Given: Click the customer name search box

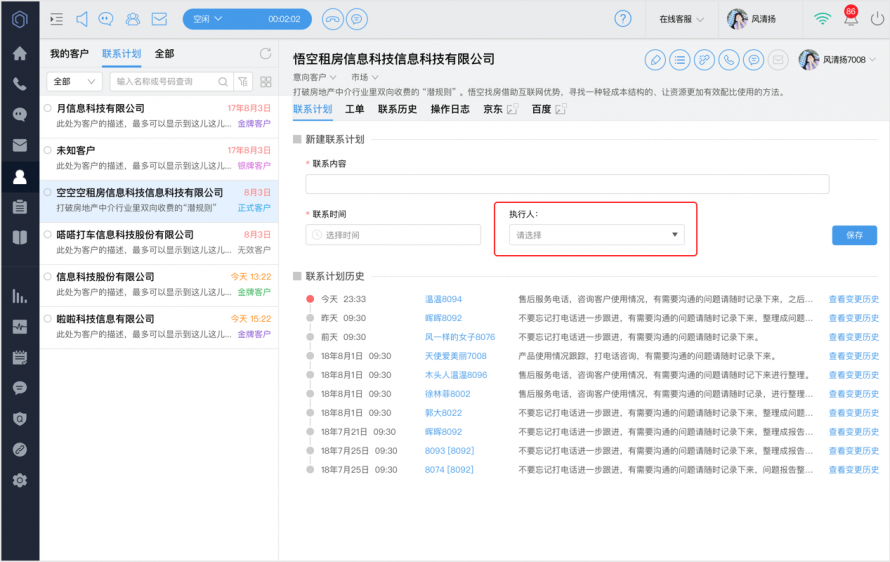Looking at the screenshot, I should pos(170,82).
